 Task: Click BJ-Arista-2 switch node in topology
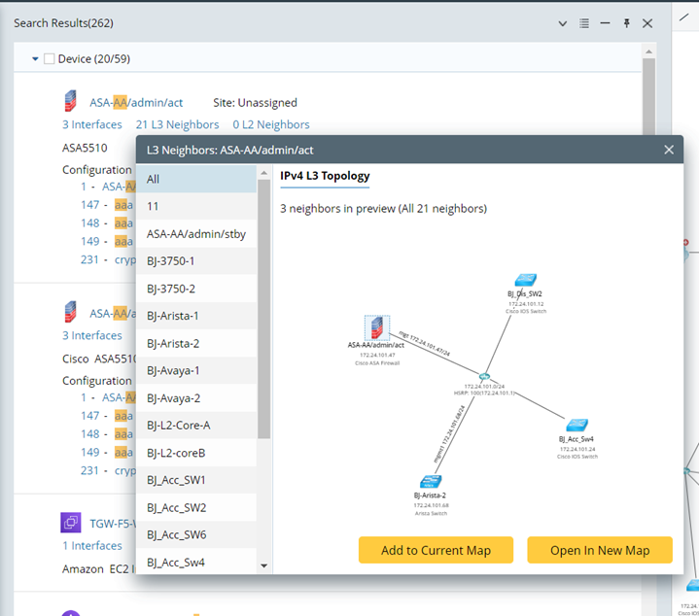(431, 482)
